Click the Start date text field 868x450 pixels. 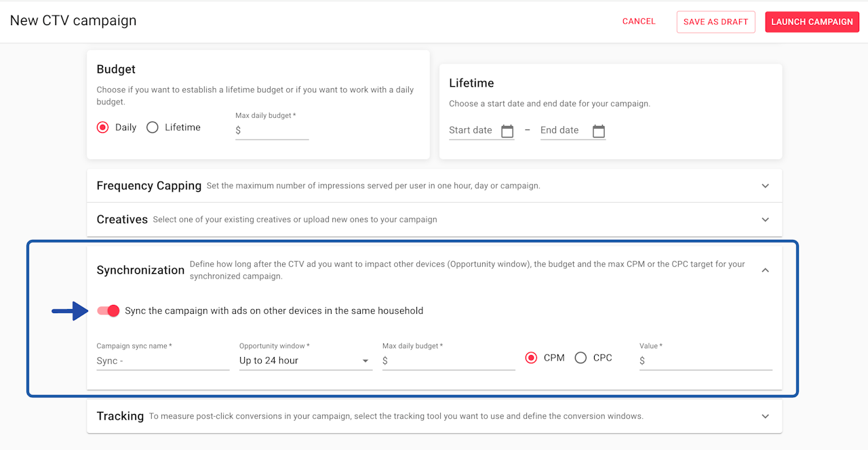point(472,130)
